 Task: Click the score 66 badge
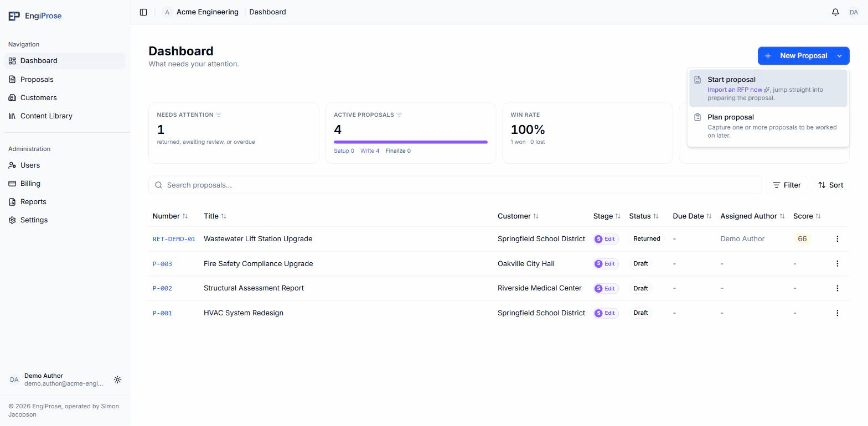(x=802, y=239)
